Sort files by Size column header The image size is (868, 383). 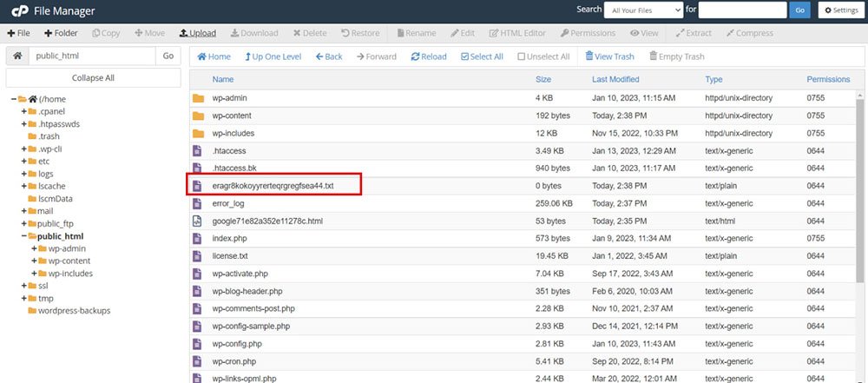click(543, 79)
